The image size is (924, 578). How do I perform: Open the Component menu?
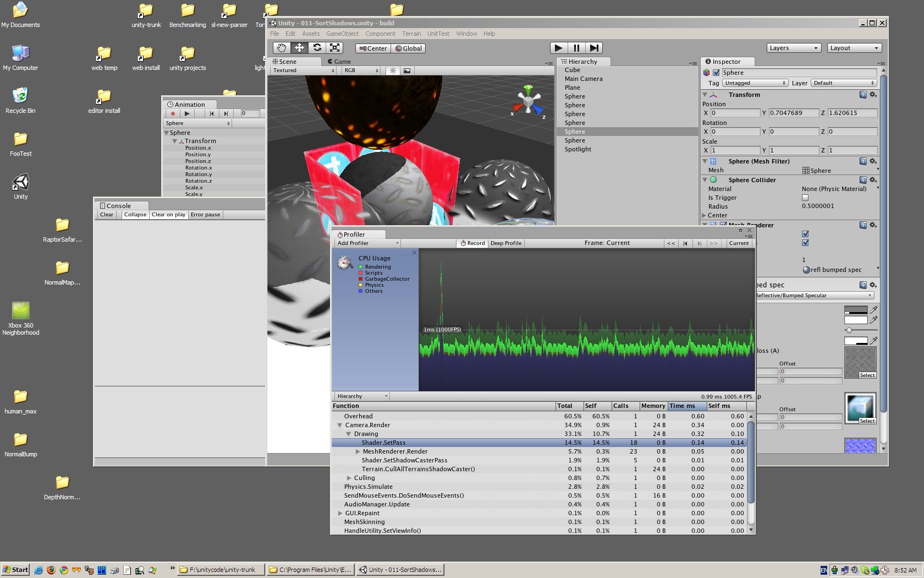380,34
